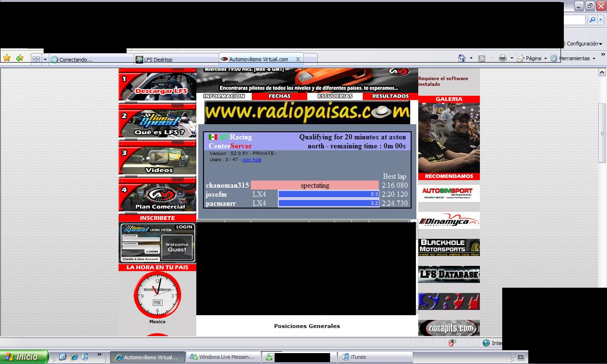Expand the Print options dropdown
The height and width of the screenshot is (364, 607).
(x=512, y=58)
